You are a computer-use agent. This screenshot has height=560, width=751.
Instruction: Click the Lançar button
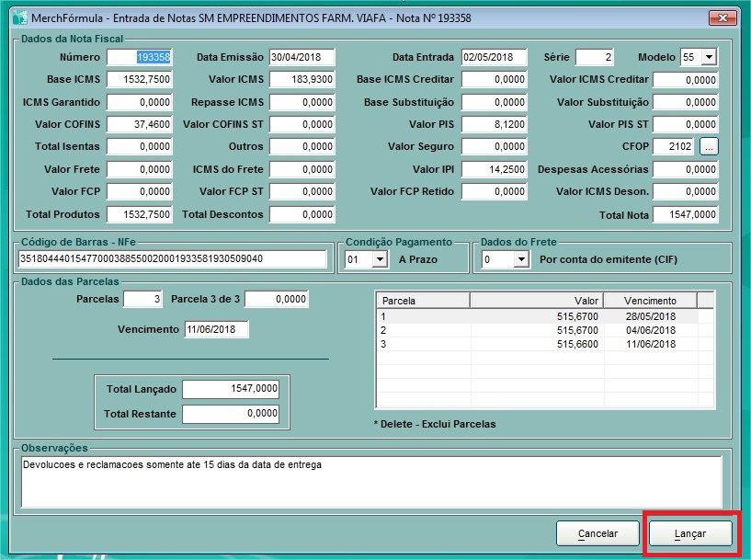[x=690, y=533]
